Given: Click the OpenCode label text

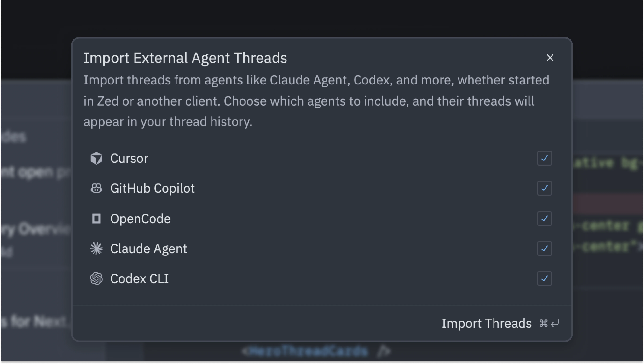Looking at the screenshot, I should tap(140, 219).
